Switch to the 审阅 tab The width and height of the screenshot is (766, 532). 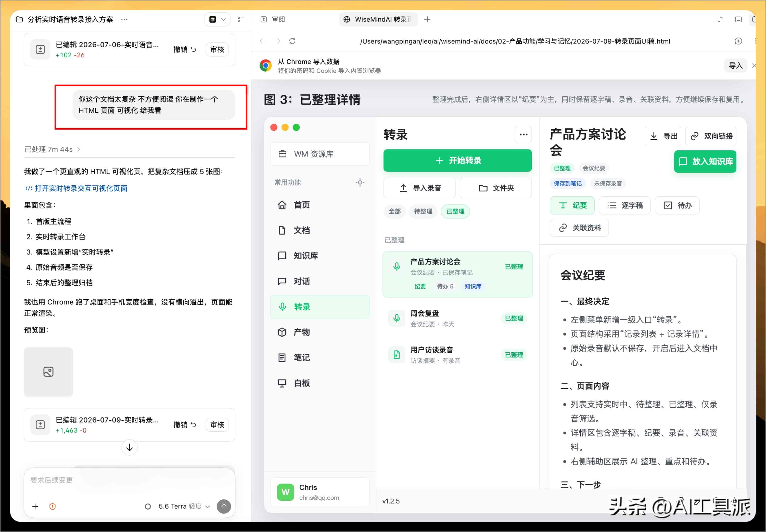click(x=273, y=19)
